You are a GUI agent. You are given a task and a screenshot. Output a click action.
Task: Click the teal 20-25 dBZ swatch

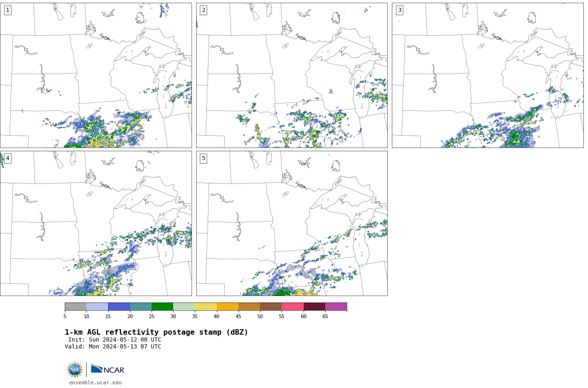[x=141, y=307]
